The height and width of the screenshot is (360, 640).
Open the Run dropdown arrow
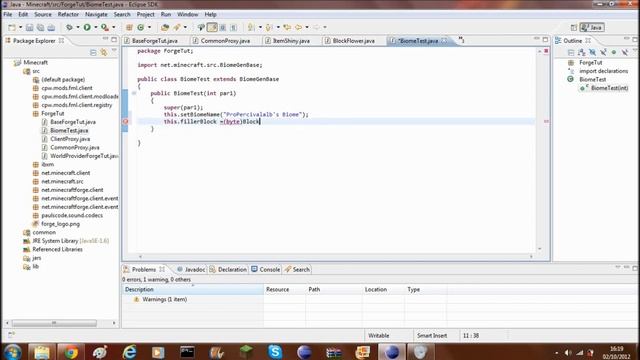click(96, 27)
